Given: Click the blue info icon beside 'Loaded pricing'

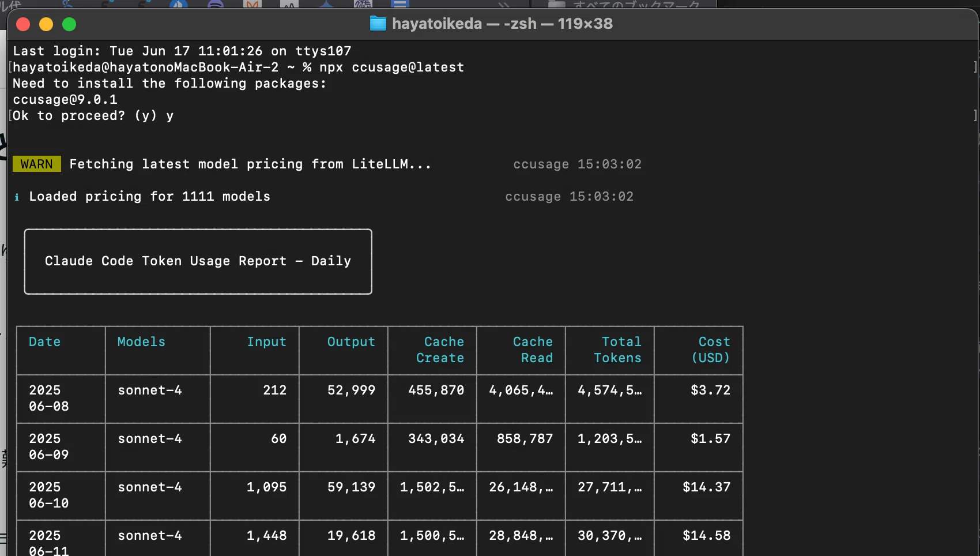Looking at the screenshot, I should (x=17, y=197).
